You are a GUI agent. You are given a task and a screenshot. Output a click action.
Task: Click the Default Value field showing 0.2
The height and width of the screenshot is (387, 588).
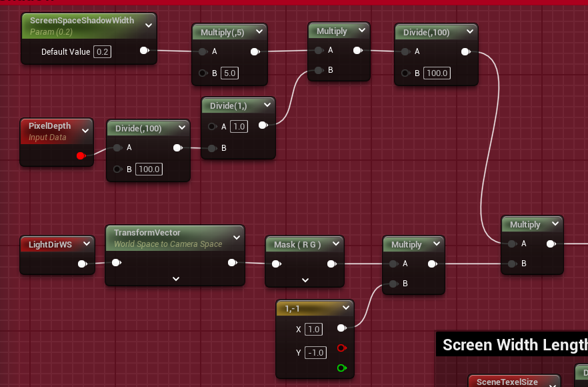point(102,52)
